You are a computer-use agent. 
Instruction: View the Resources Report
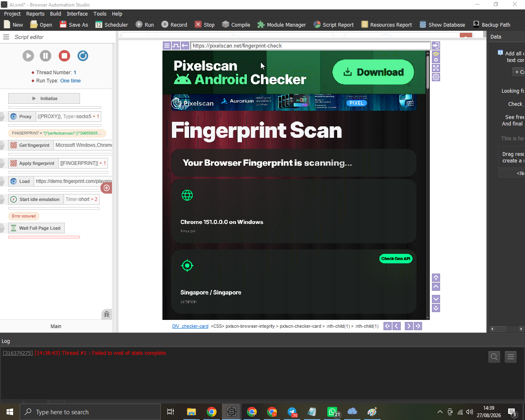coord(386,25)
